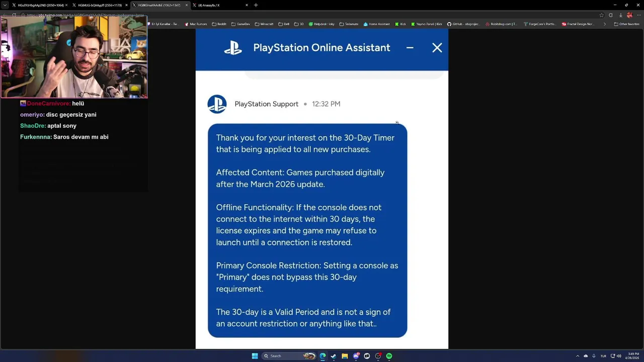Screen dimensions: 644x362
Task: Open the Teslamate bookmarks folder
Action: coord(349,24)
